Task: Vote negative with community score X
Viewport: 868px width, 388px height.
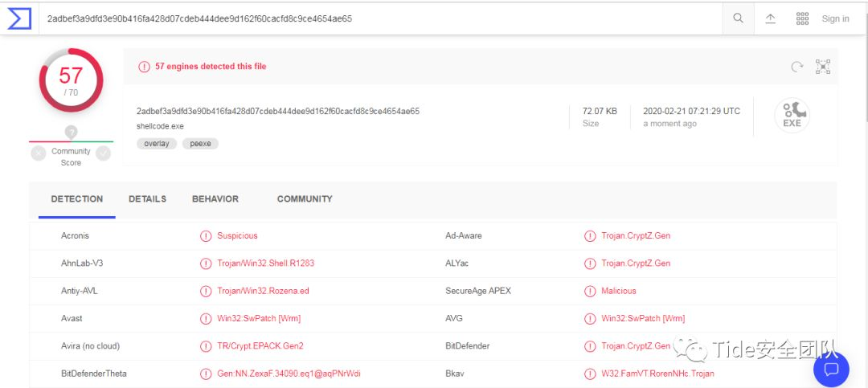Action: (39, 153)
